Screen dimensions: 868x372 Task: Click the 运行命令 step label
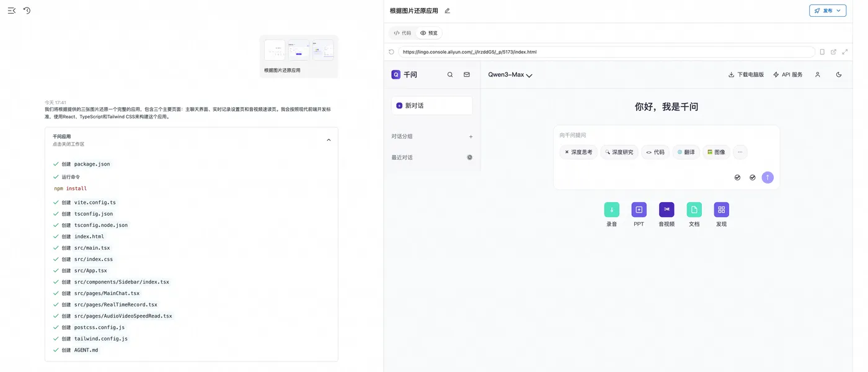[71, 177]
